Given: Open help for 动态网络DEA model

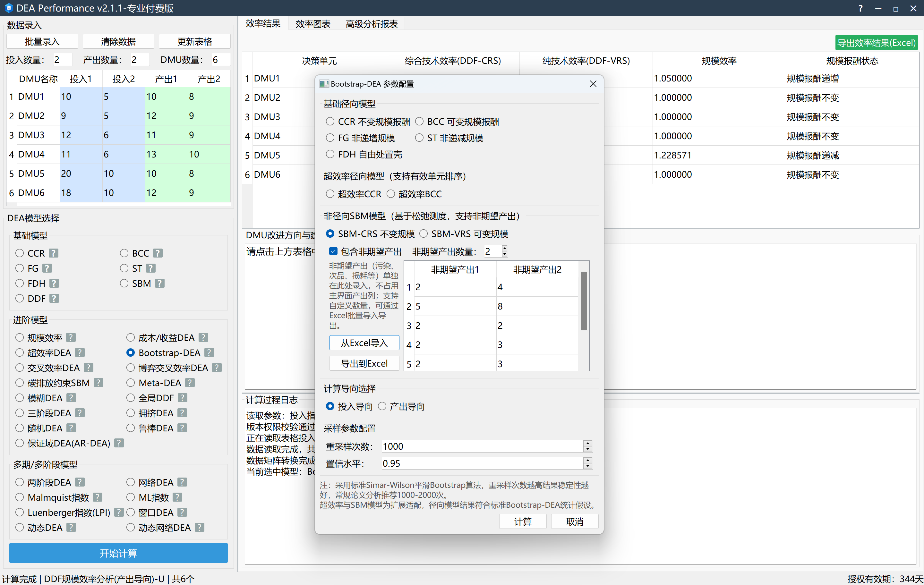Looking at the screenshot, I should tap(199, 527).
